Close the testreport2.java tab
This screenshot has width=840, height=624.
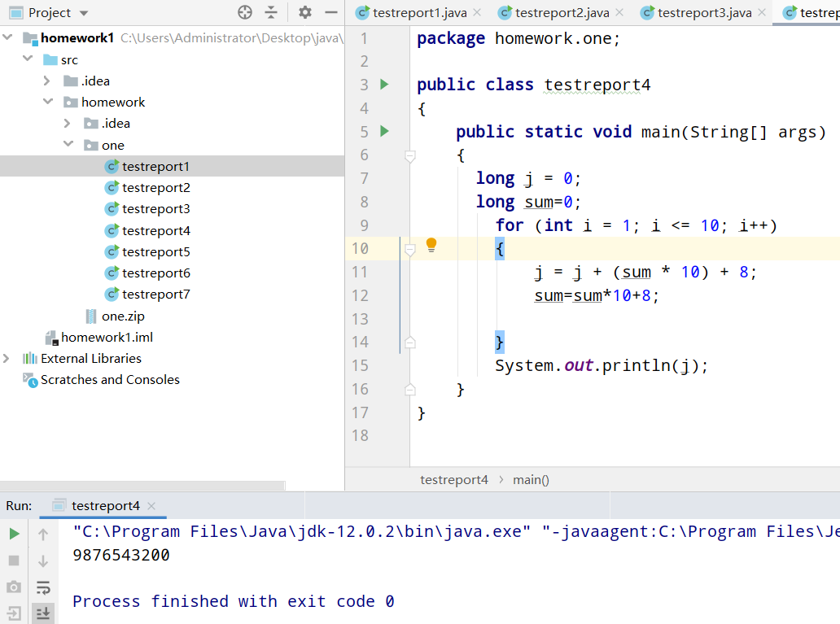point(619,12)
